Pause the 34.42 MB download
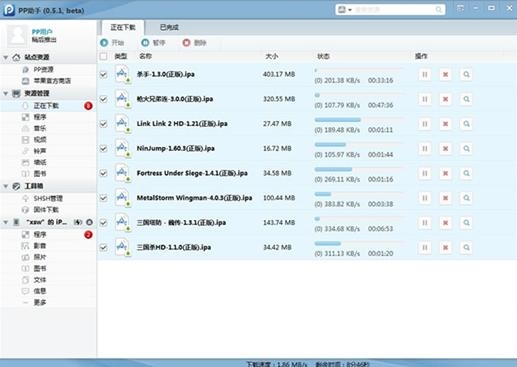Viewport: 517px width, 367px height. tap(425, 247)
